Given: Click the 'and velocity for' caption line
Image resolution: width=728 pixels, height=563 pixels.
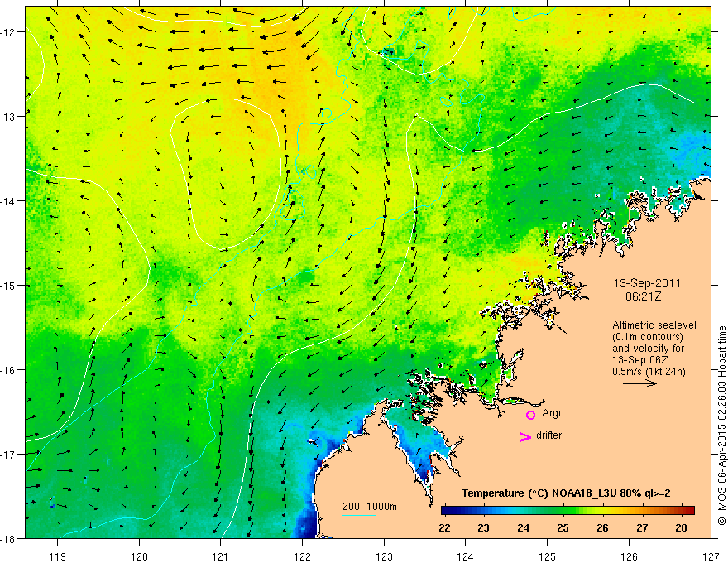Looking at the screenshot, I should click(648, 349).
